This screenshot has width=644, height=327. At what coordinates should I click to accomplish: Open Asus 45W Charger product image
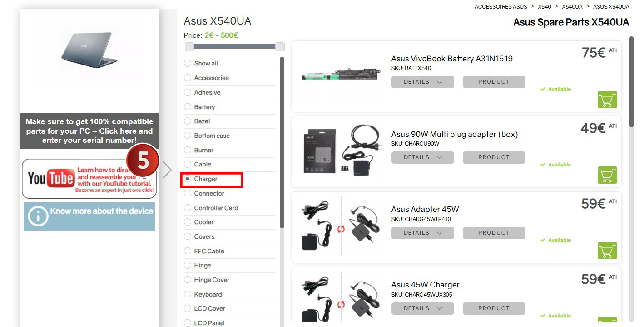(x=342, y=298)
